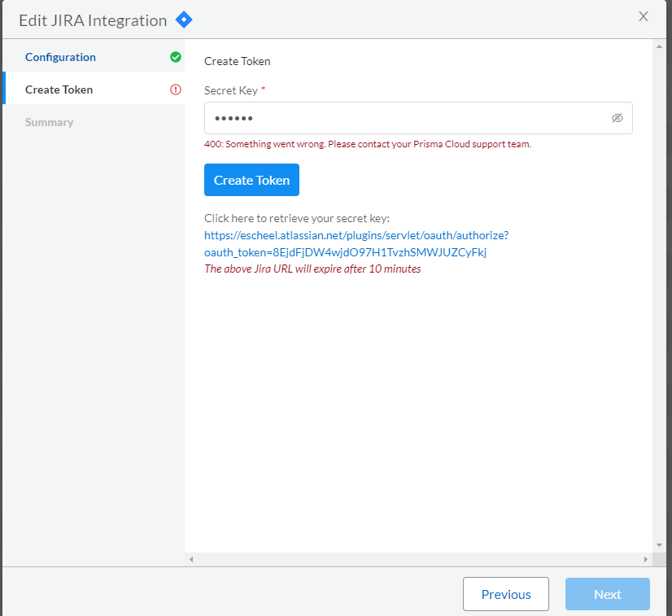This screenshot has width=672, height=616.
Task: Select the Create Token step in sidebar
Action: 59,90
